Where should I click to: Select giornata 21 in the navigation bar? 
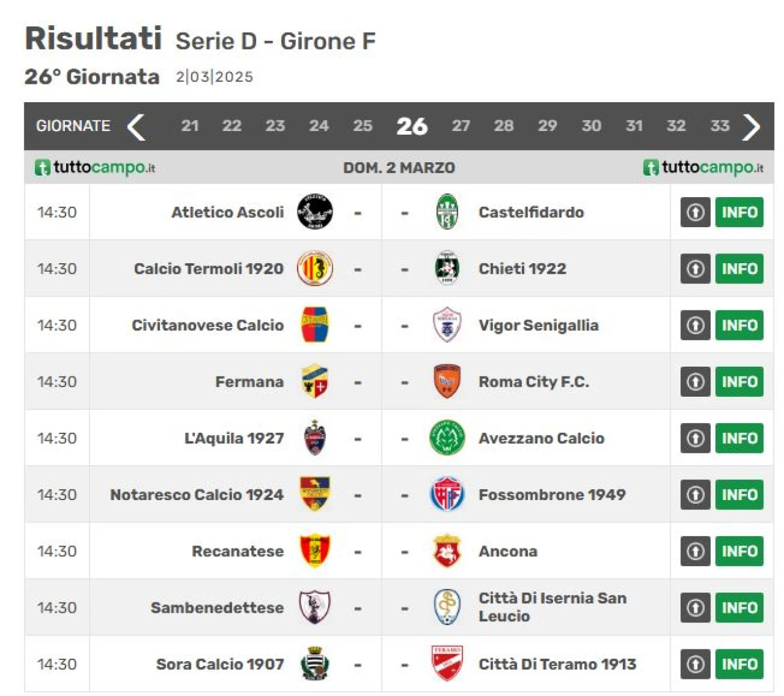(x=190, y=125)
